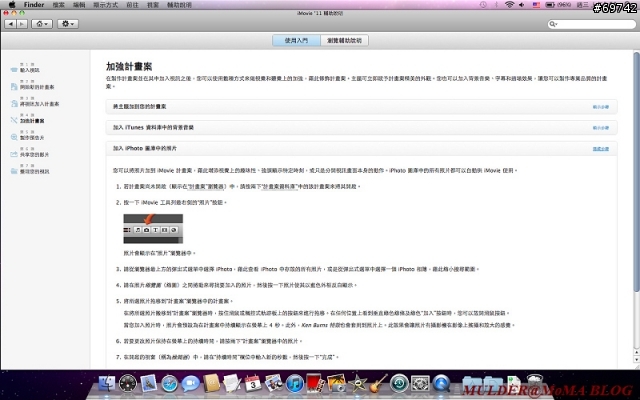Screen dimensions: 640x400
Task: Click the clip icon beside section 3
Action: pyautogui.click(x=14, y=103)
